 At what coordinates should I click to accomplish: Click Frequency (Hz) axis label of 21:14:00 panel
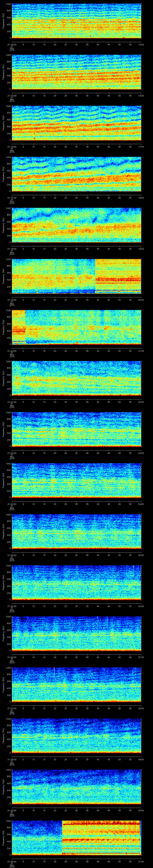click(3, 21)
